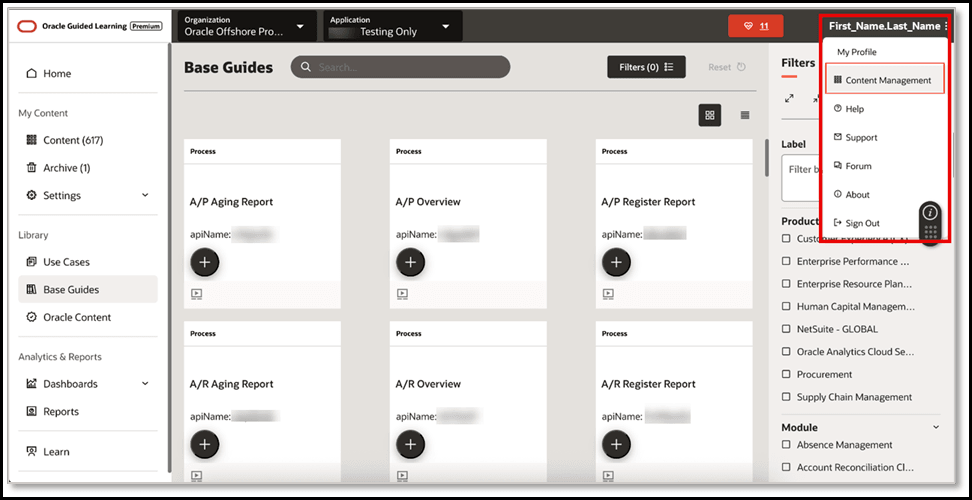Click the Filters panel heading tab
Viewport: 972px width, 500px height.
pyautogui.click(x=798, y=63)
